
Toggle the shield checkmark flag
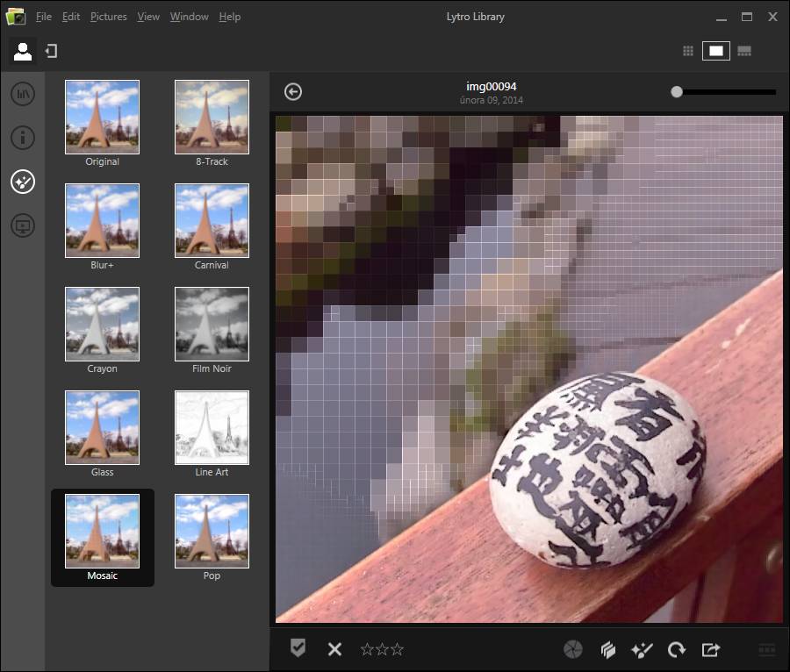point(298,648)
